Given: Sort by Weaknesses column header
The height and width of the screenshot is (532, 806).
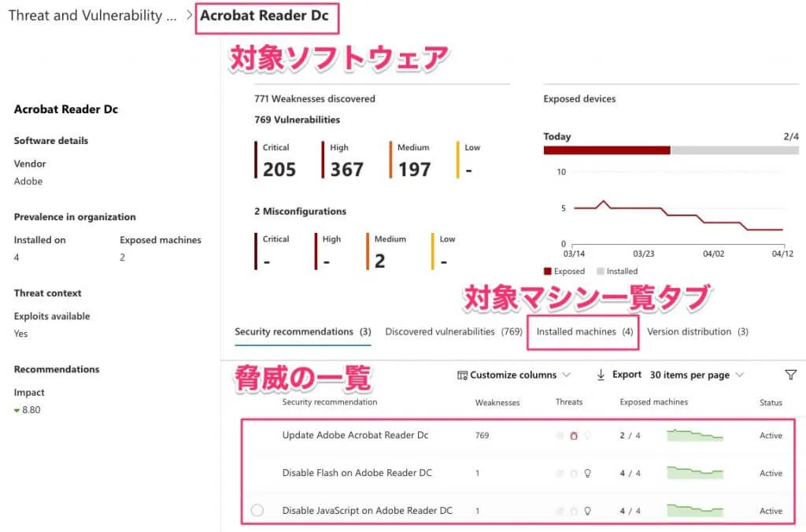Looking at the screenshot, I should click(x=497, y=402).
